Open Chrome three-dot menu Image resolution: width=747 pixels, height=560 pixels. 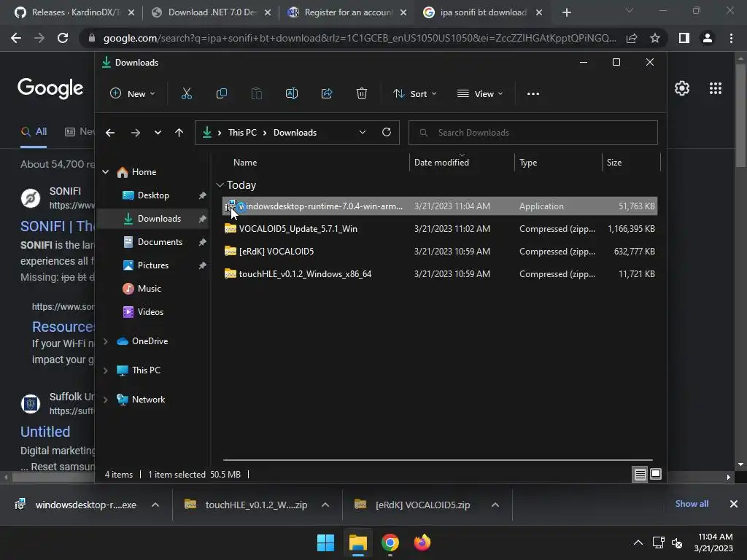point(731,38)
